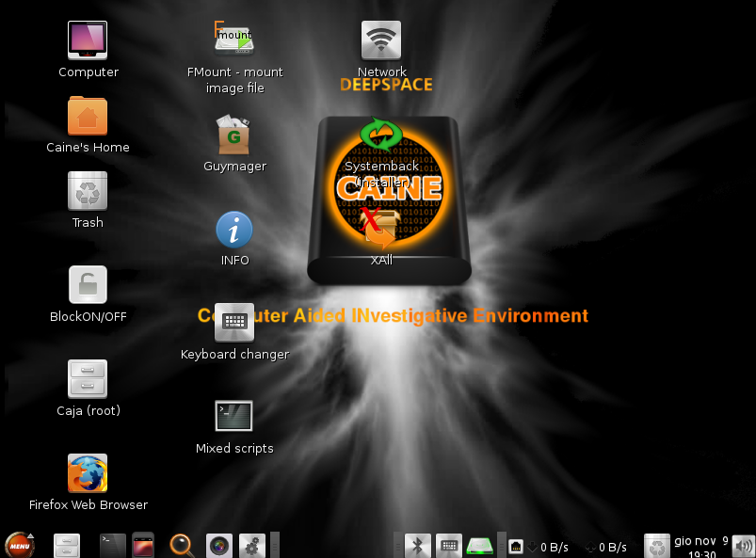Open the volume speaker control in the panel
756x558 pixels.
(x=744, y=546)
